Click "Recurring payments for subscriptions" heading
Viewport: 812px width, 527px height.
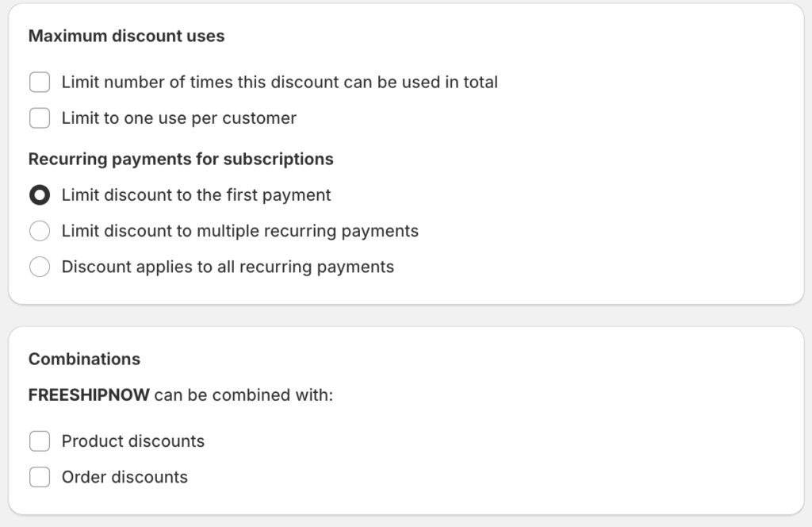(181, 159)
